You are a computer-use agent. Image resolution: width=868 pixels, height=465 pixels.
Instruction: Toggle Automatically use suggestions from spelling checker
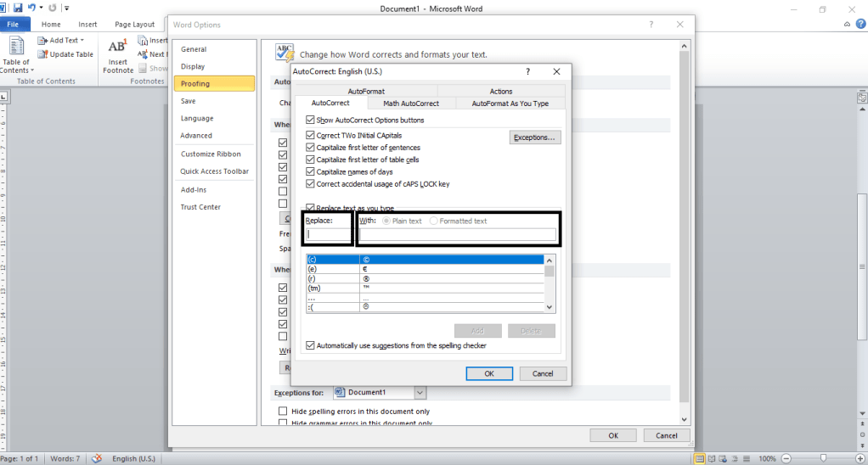click(x=310, y=345)
